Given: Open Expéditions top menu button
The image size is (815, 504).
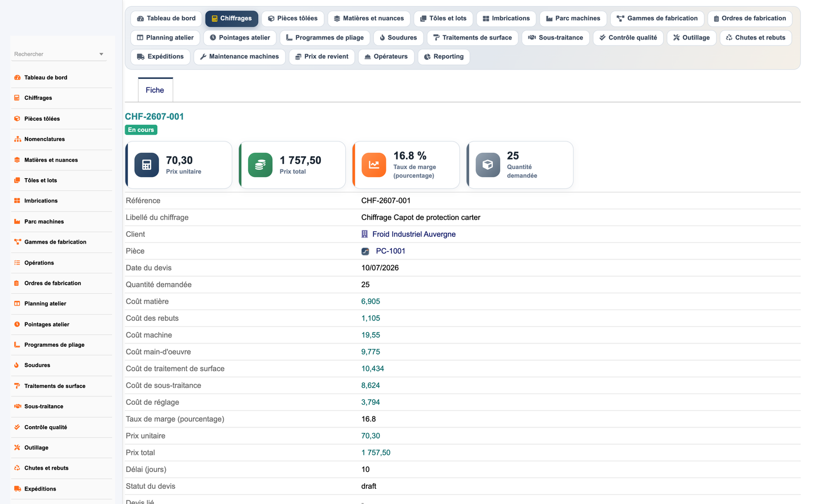Looking at the screenshot, I should click(160, 57).
